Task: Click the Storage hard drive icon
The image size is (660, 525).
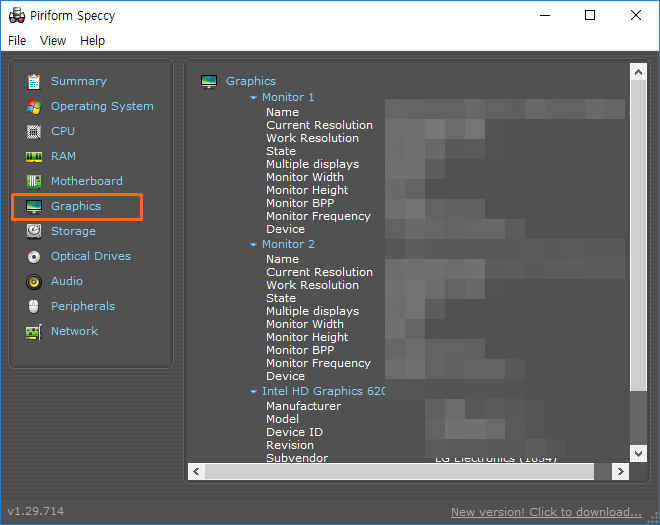Action: [34, 232]
